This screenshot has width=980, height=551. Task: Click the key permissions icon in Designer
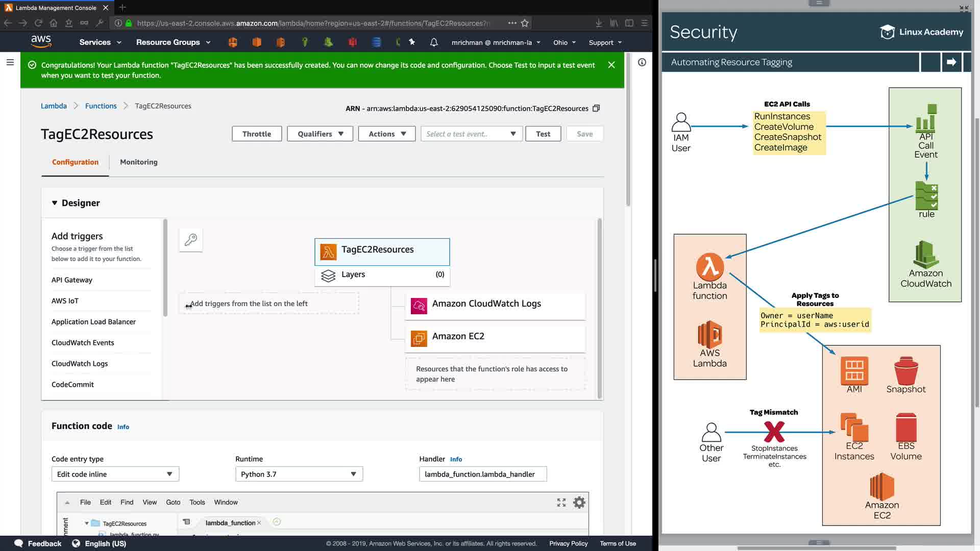[x=191, y=240]
